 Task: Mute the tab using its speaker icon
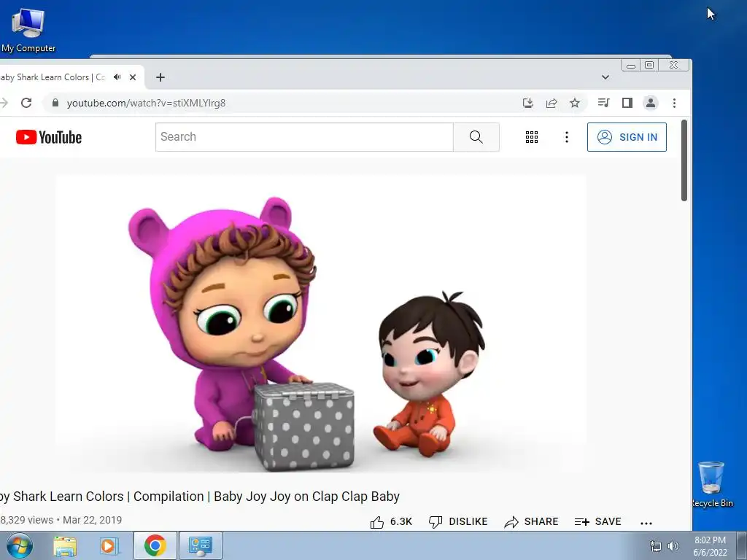[x=117, y=77]
